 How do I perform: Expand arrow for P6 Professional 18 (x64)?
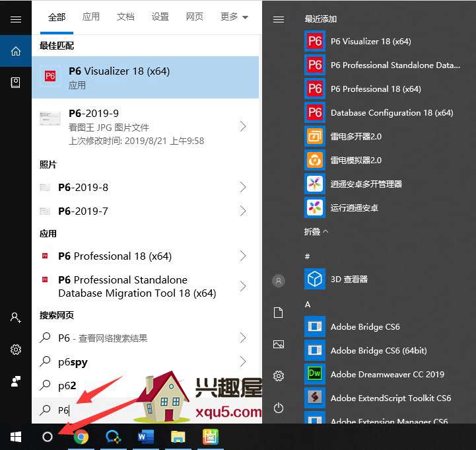click(243, 256)
